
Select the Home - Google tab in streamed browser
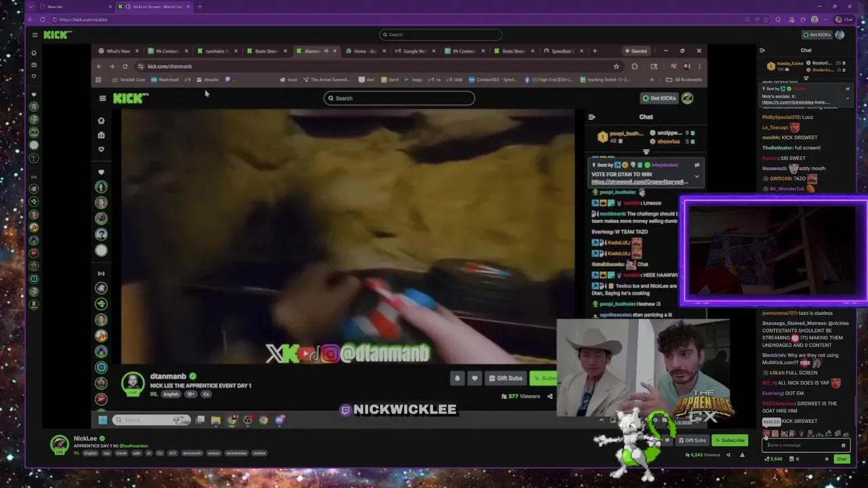pyautogui.click(x=365, y=51)
